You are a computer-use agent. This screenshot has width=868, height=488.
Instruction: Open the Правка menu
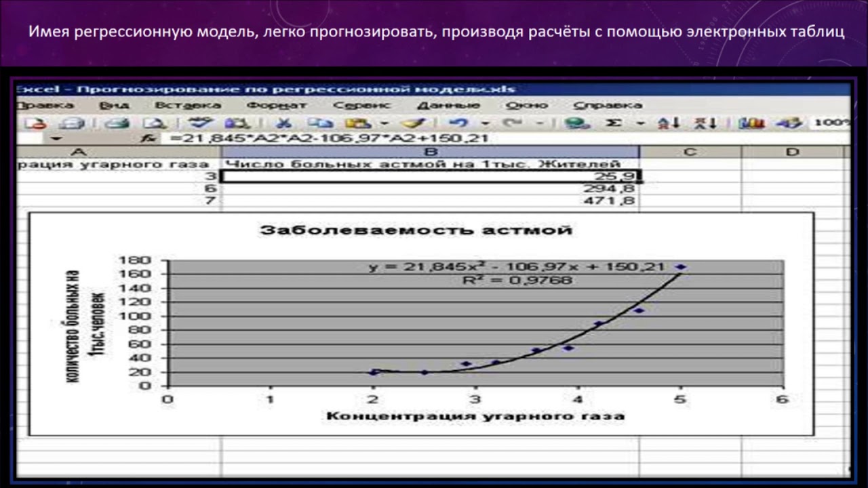[x=45, y=106]
